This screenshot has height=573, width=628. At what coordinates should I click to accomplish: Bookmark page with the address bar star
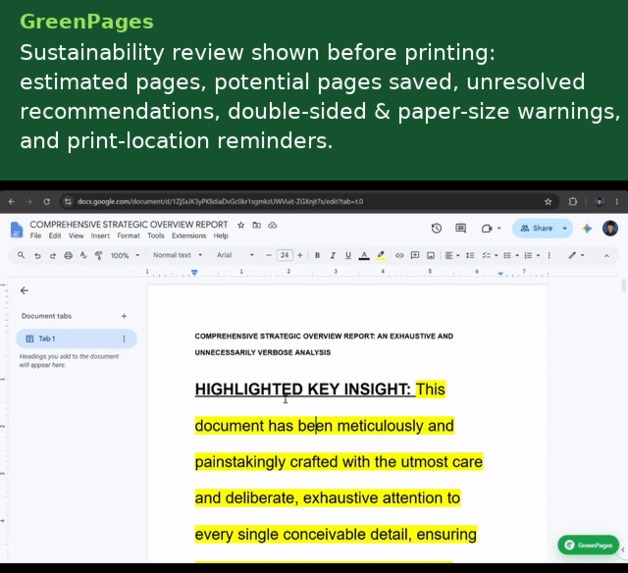548,202
